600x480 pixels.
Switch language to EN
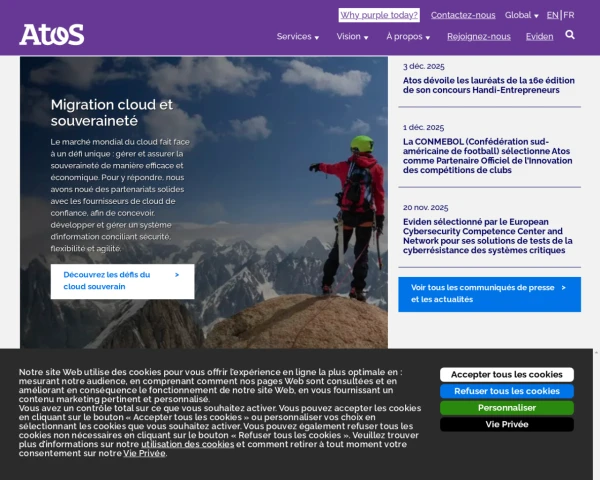pyautogui.click(x=552, y=15)
